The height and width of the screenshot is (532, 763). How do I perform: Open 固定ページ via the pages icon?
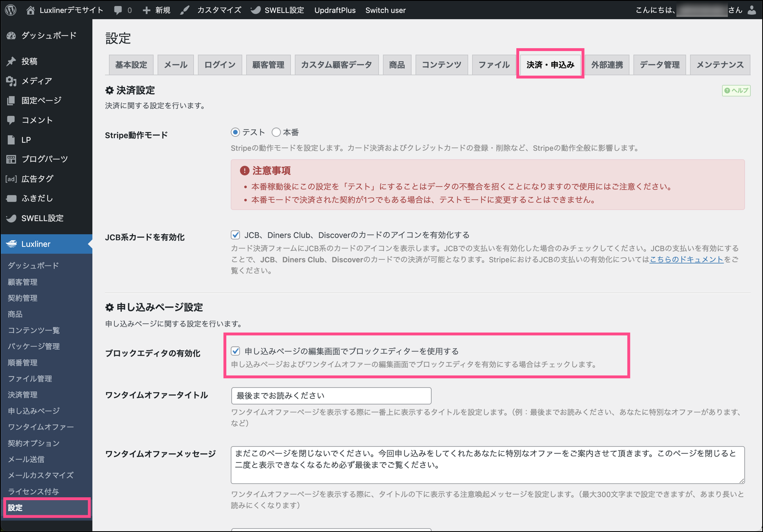click(x=11, y=101)
